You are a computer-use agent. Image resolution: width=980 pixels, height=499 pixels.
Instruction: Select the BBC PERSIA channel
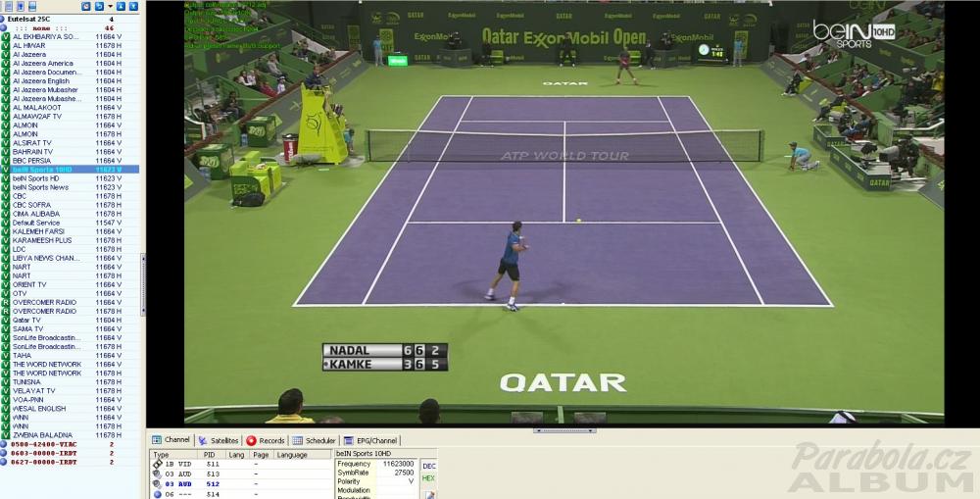(x=70, y=161)
